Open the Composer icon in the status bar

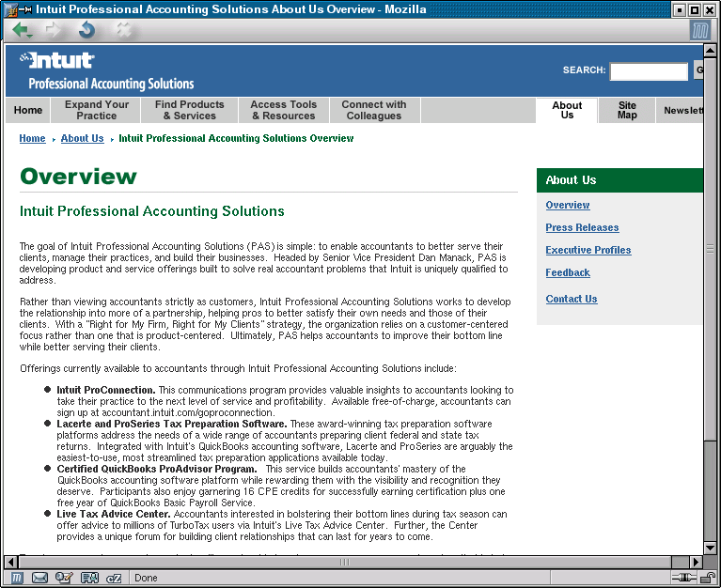[64, 578]
